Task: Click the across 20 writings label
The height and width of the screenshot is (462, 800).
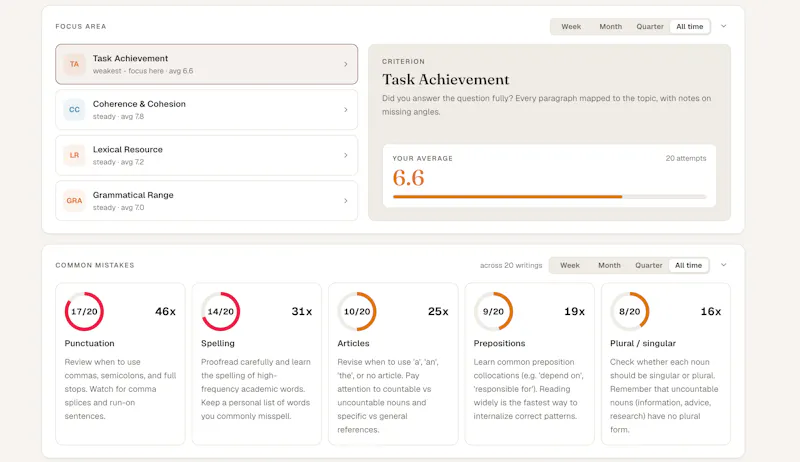Action: 511,265
